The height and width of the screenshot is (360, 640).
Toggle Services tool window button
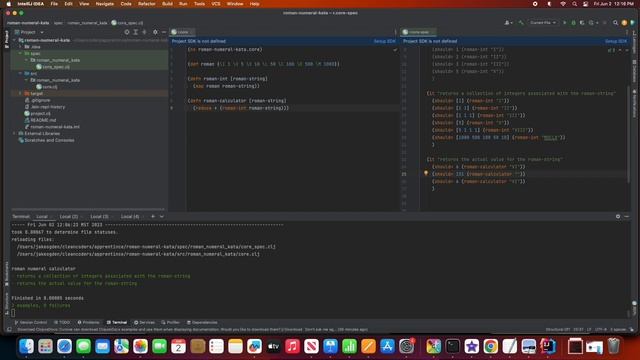144,322
